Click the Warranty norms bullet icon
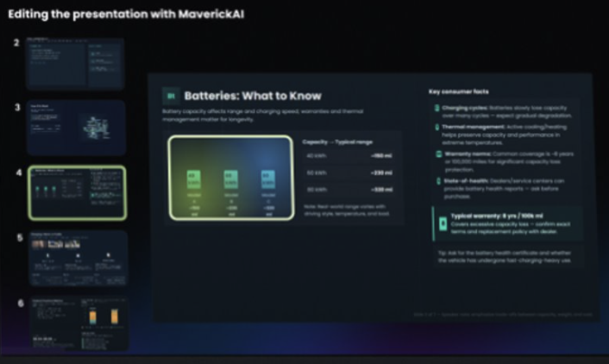609x364 pixels. [439, 154]
